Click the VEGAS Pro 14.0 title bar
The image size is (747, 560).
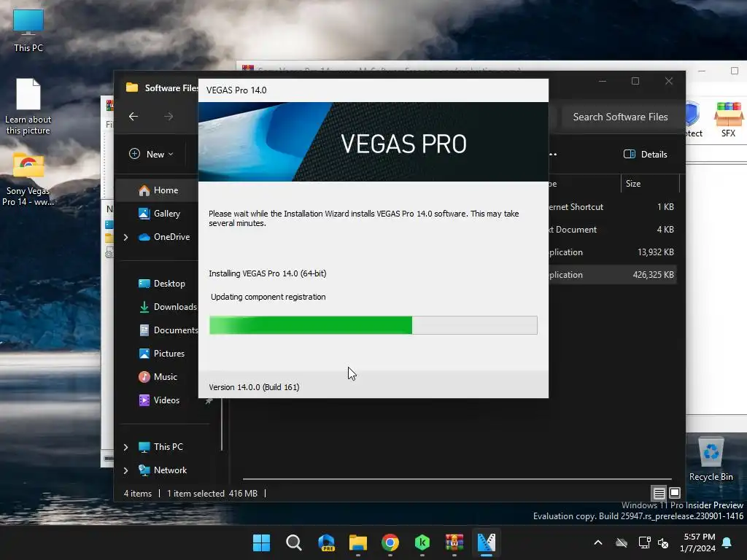point(373,90)
